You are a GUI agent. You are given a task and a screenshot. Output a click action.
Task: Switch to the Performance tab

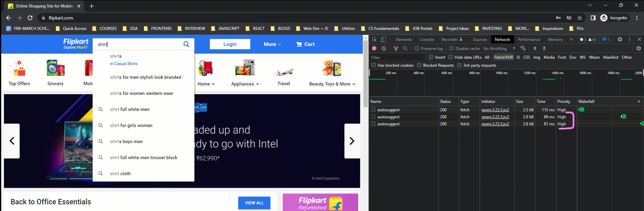[x=529, y=39]
